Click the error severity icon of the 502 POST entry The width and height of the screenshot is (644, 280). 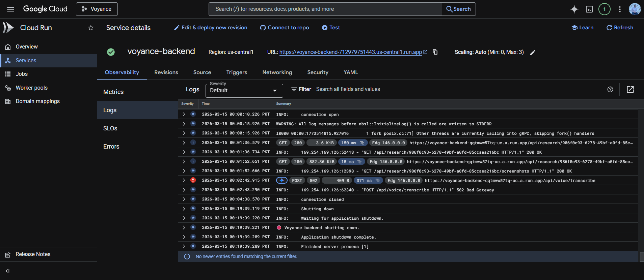pos(193,180)
